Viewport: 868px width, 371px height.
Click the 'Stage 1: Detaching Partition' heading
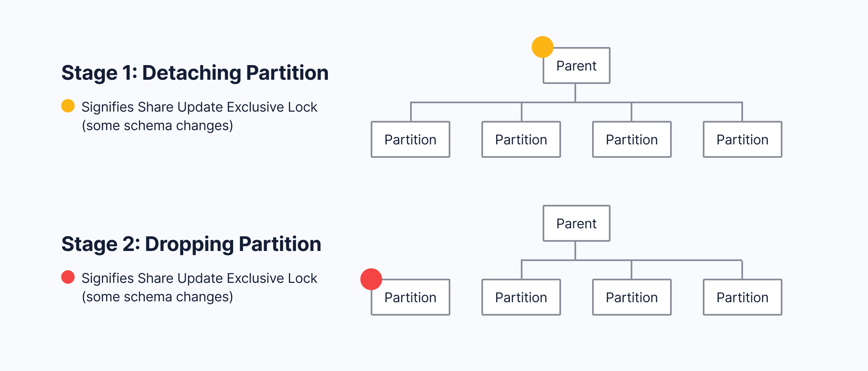tap(195, 73)
